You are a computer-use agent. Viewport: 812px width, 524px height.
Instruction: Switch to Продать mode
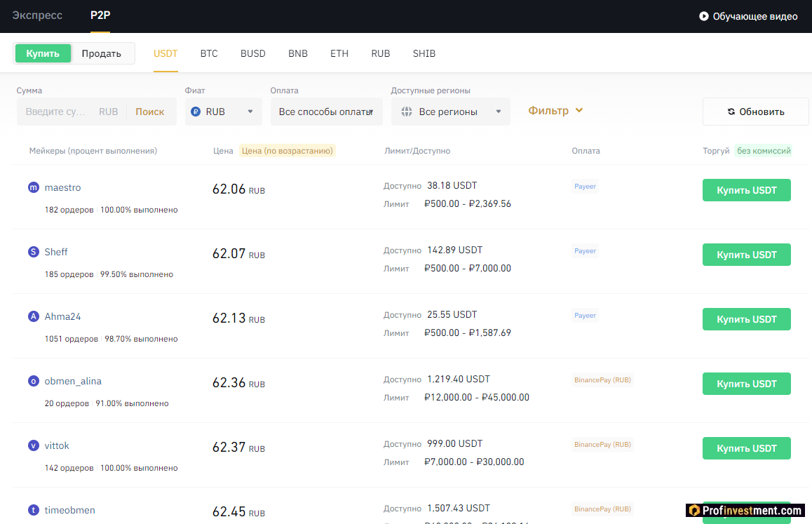click(102, 53)
